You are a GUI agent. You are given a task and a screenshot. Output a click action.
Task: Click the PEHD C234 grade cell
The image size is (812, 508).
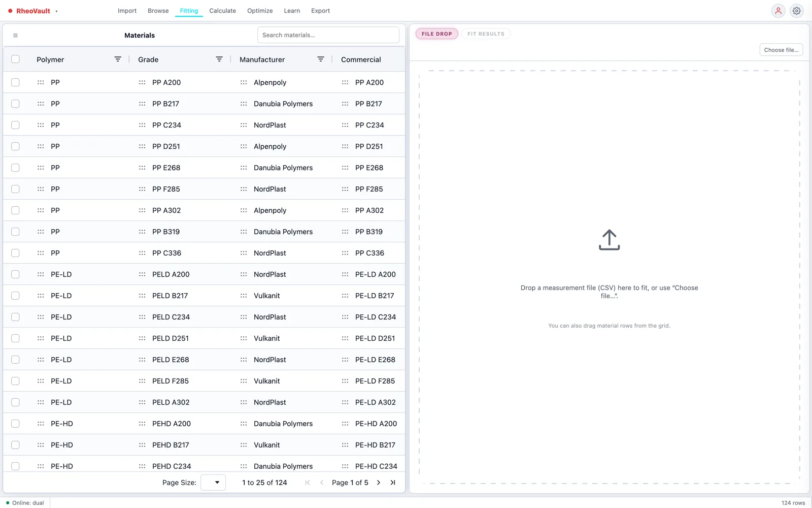coord(172,466)
